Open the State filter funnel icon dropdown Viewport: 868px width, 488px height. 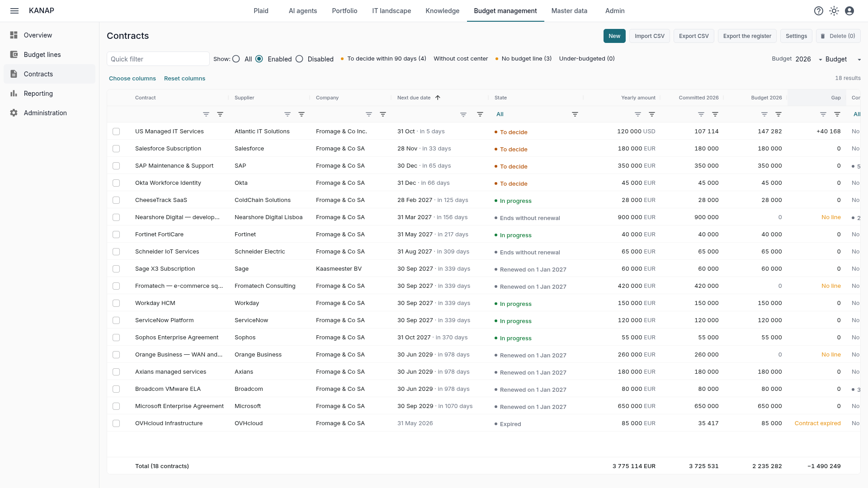pos(575,114)
